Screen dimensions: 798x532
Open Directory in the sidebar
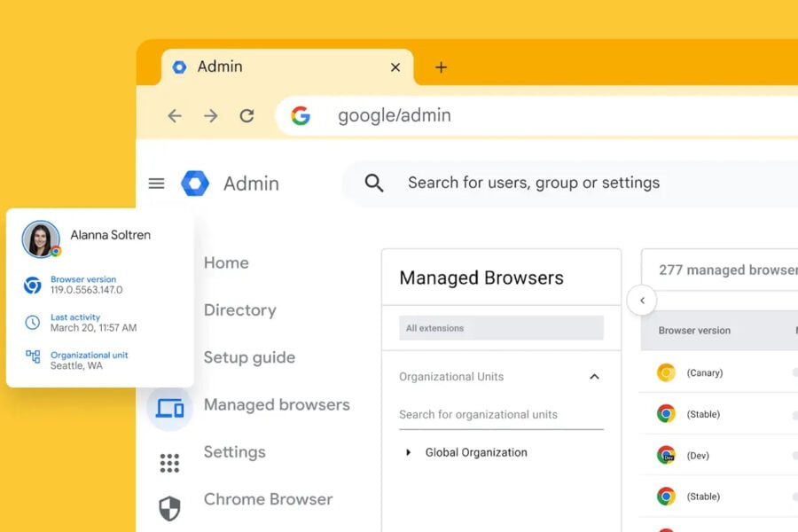[x=239, y=310]
